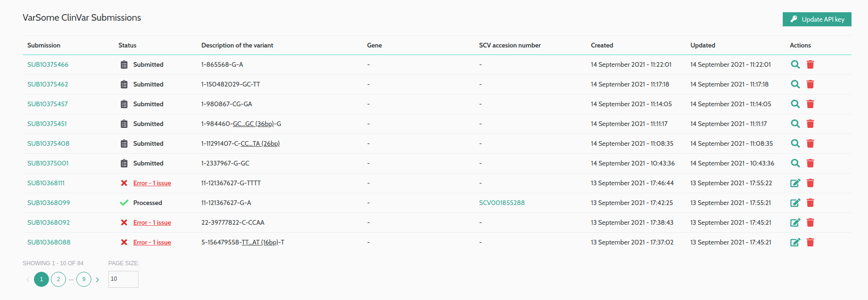Image resolution: width=868 pixels, height=300 pixels.
Task: Edit submission SUB10368099
Action: tap(795, 203)
